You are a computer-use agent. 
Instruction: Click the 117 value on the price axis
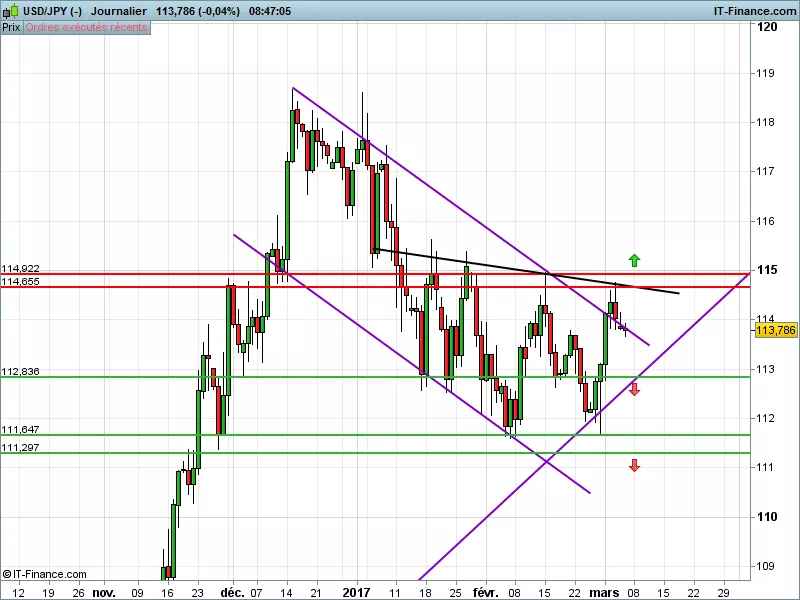pos(765,171)
